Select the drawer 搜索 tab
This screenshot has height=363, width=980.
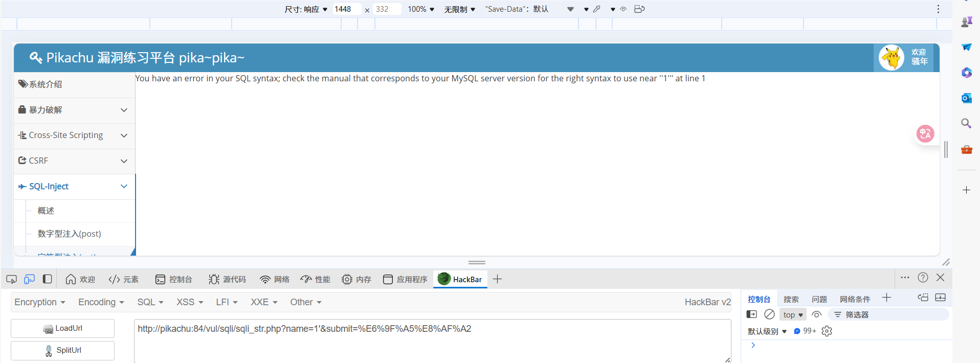coord(791,299)
